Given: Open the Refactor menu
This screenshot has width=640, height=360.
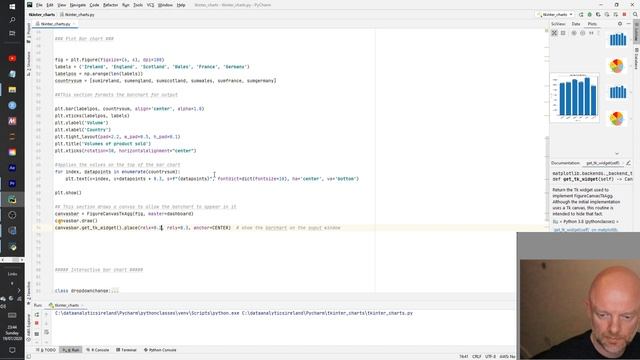Looking at the screenshot, I should [110, 5].
